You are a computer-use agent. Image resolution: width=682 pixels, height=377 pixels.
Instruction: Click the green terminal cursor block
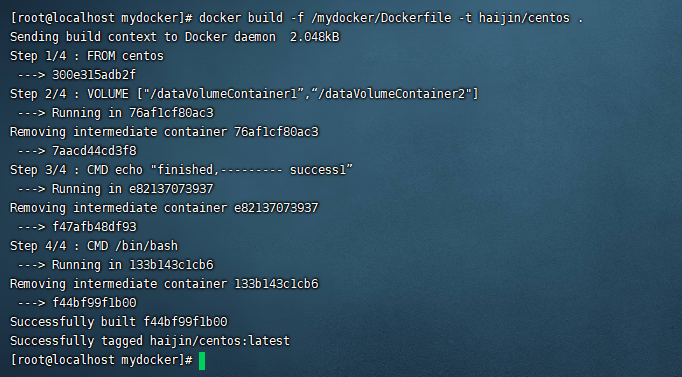pos(202,361)
